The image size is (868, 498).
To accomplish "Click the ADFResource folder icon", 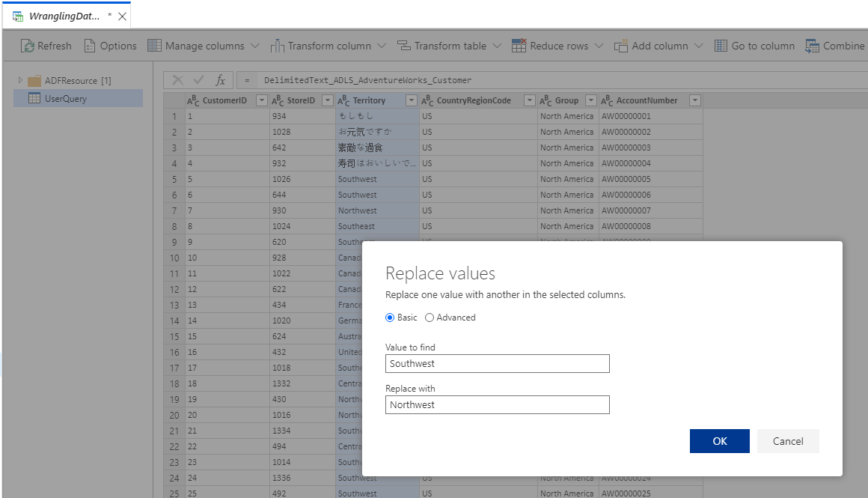I will click(x=34, y=81).
